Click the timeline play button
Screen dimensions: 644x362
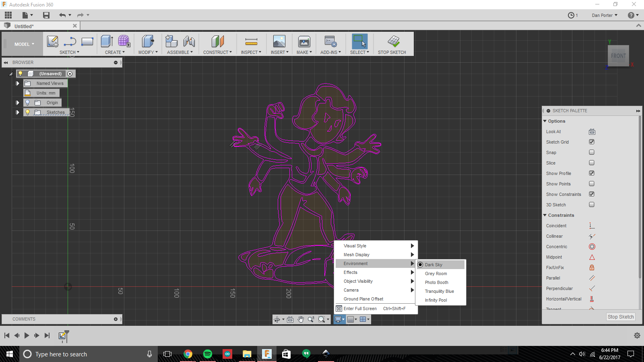tap(27, 335)
